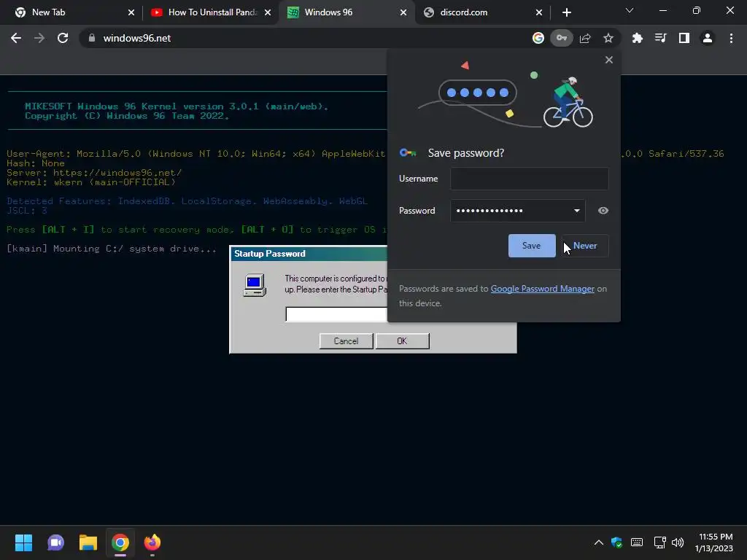This screenshot has height=560, width=747.
Task: Bookmark this tab with the star icon
Action: [608, 38]
